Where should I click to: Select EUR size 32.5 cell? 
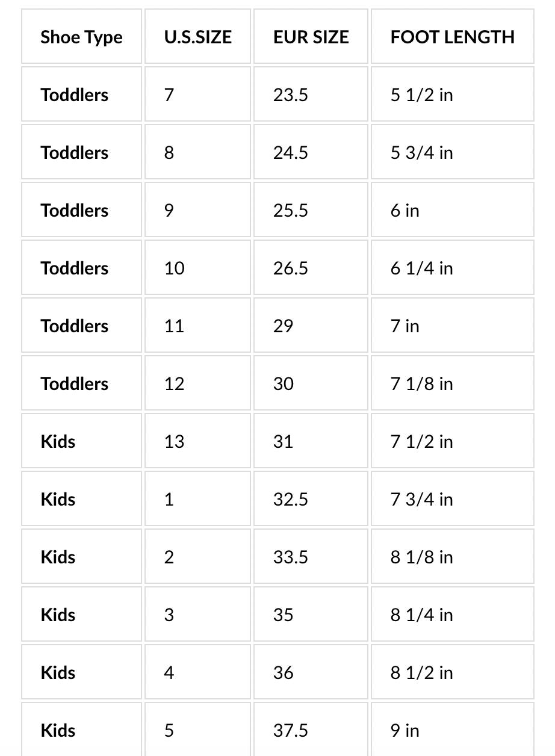pyautogui.click(x=290, y=500)
